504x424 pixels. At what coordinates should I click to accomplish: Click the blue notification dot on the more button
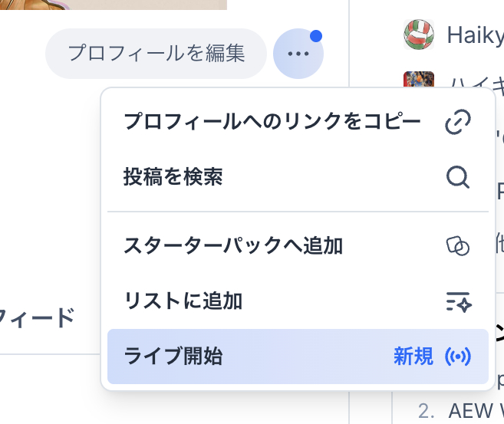tap(316, 36)
